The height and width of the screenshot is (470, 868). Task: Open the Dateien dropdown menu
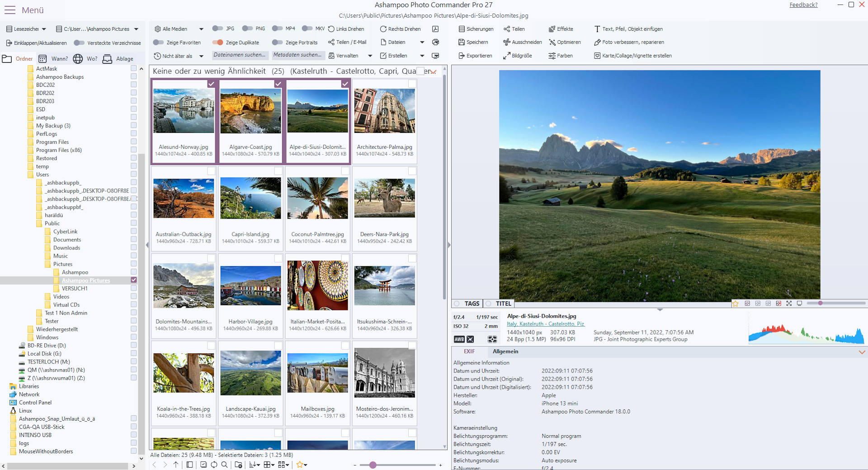pyautogui.click(x=422, y=42)
